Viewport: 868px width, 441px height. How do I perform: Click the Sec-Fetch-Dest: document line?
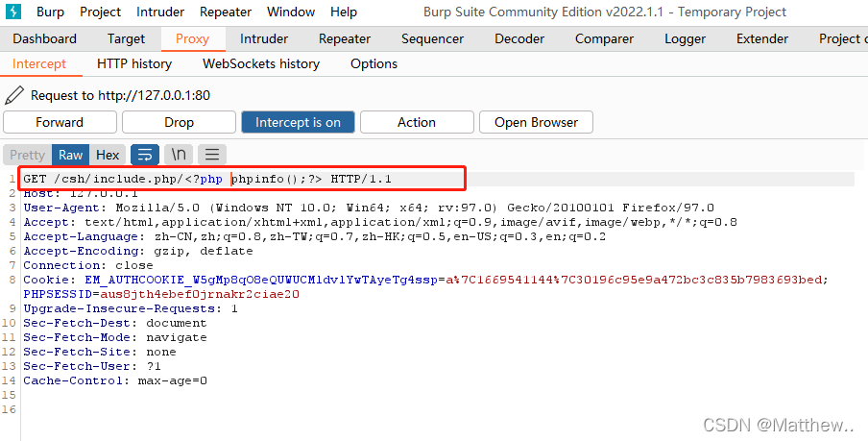114,324
